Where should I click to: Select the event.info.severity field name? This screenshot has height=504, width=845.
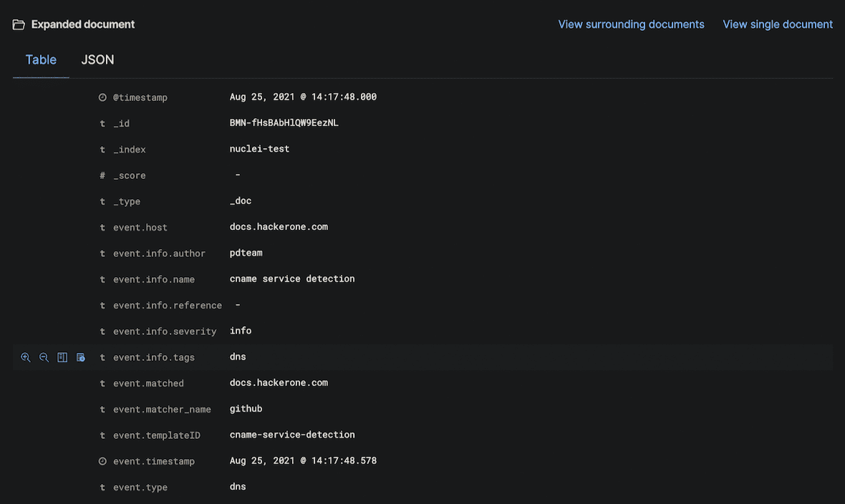point(165,331)
